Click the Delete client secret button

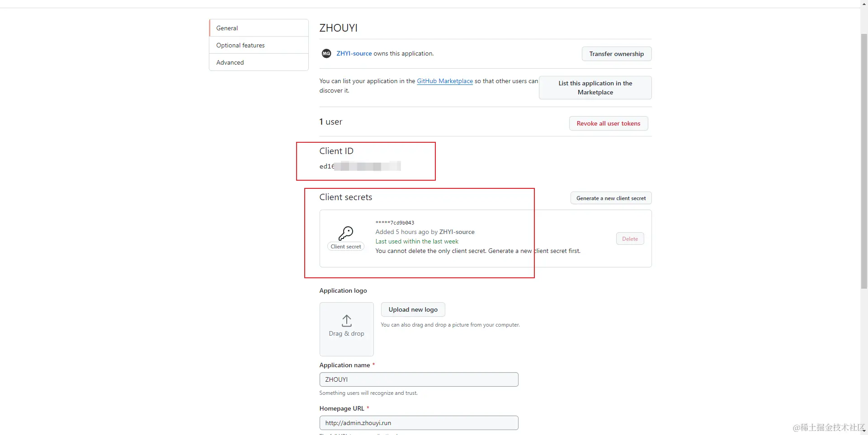pos(630,239)
